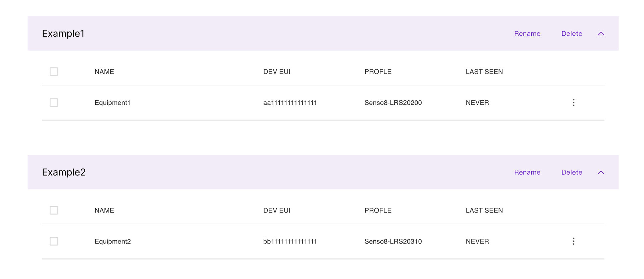Rename the Example1 group

pyautogui.click(x=527, y=33)
